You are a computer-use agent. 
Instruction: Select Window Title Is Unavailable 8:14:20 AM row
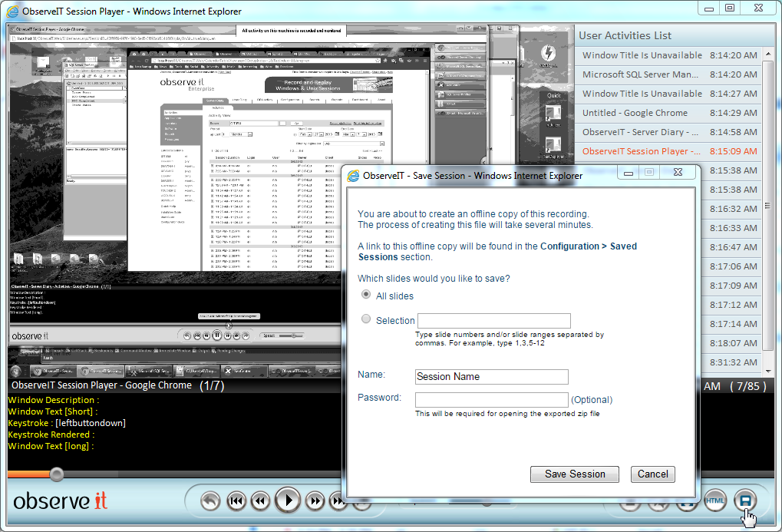[669, 55]
